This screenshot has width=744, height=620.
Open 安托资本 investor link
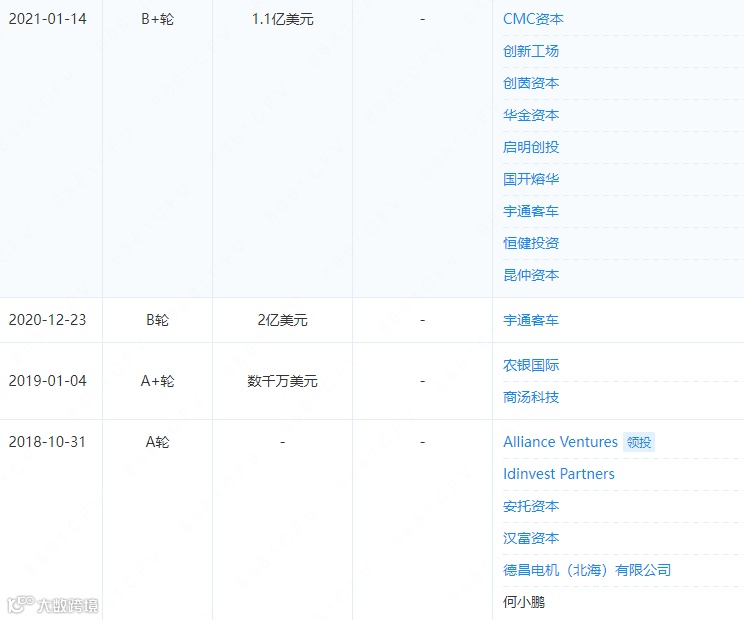click(x=530, y=506)
